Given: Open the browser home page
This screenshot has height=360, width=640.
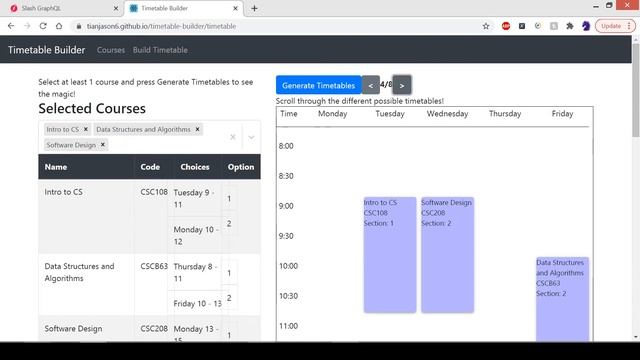Looking at the screenshot, I should 59,26.
